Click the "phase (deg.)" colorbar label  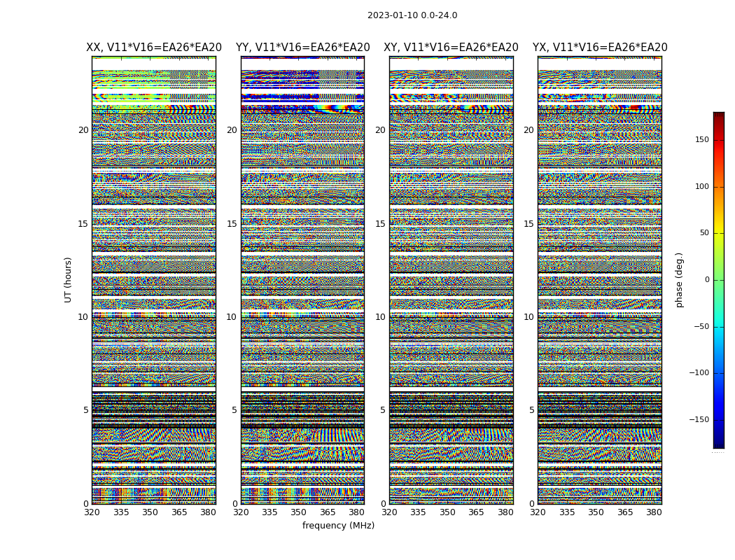point(679,279)
